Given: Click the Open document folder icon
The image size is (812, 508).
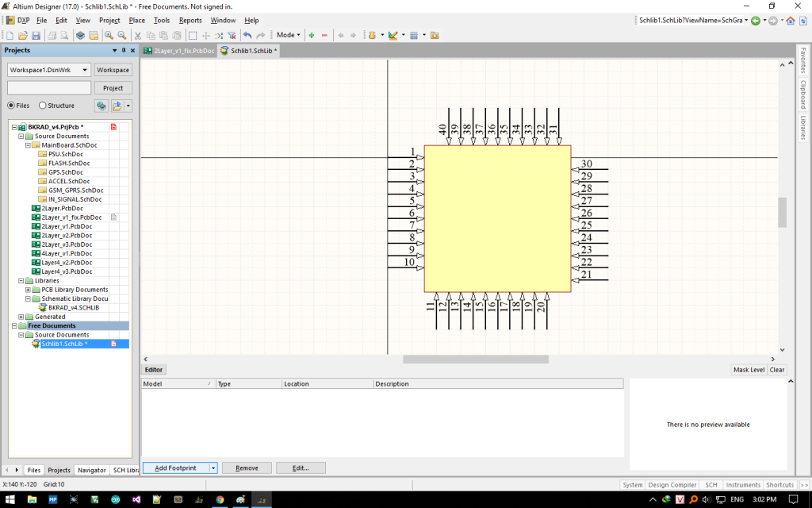Looking at the screenshot, I should point(23,35).
